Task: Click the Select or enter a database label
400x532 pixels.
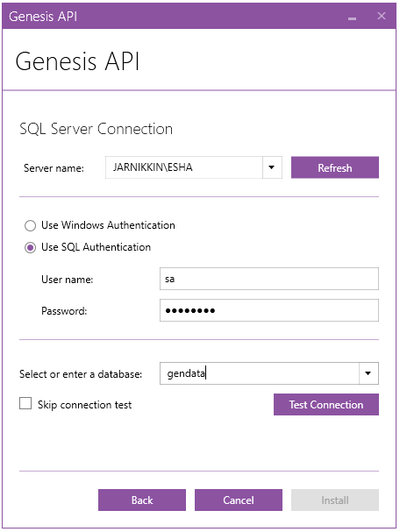Action: (81, 374)
